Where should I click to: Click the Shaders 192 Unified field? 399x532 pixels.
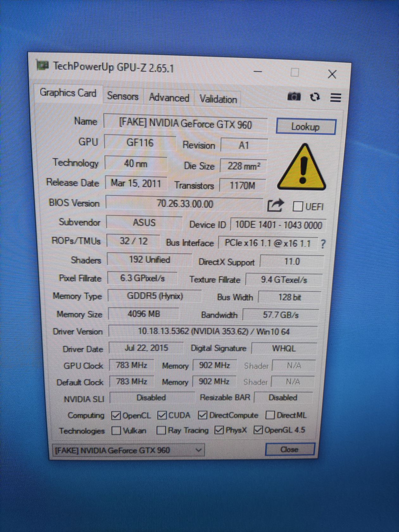coord(149,260)
